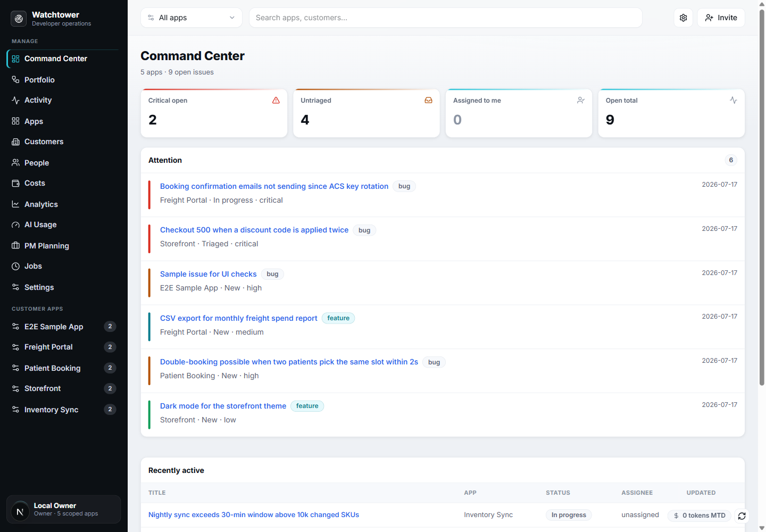The image size is (766, 532).
Task: Open the All apps dropdown
Action: tap(191, 18)
